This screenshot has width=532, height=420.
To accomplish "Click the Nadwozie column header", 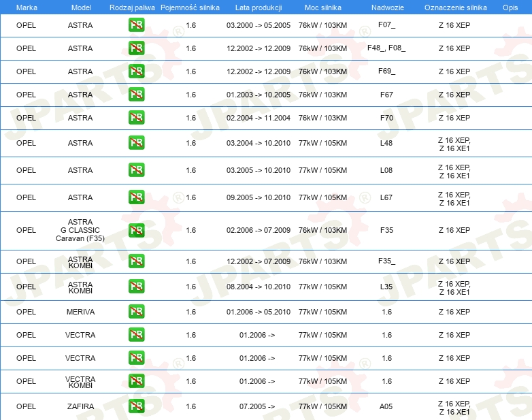I will [388, 7].
